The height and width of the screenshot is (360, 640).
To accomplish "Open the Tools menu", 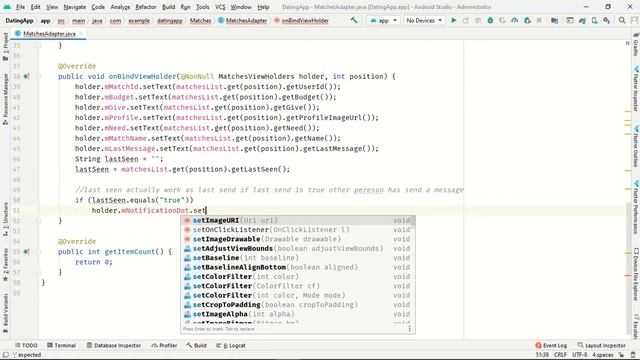I will point(202,7).
